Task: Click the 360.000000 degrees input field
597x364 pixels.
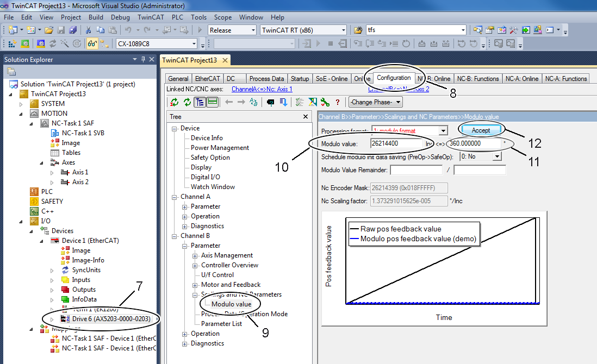Action: (x=475, y=143)
